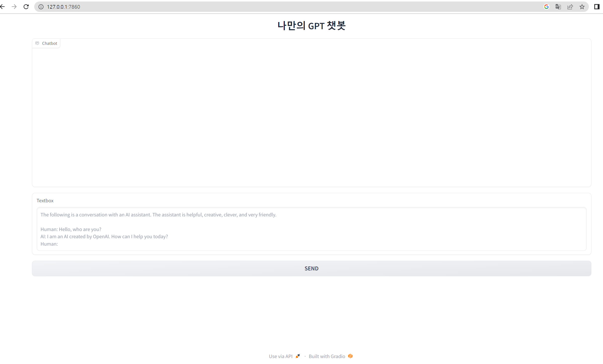Open the browser side panel icon

point(597,7)
